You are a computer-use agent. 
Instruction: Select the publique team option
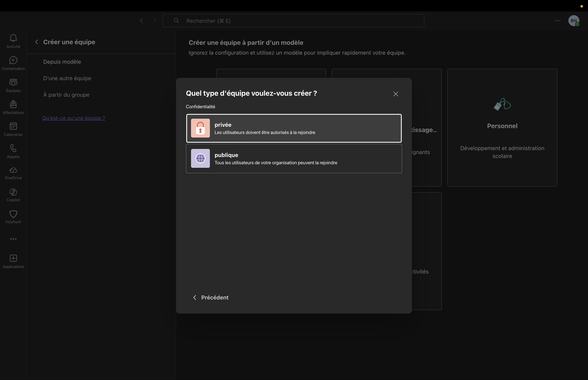click(294, 159)
